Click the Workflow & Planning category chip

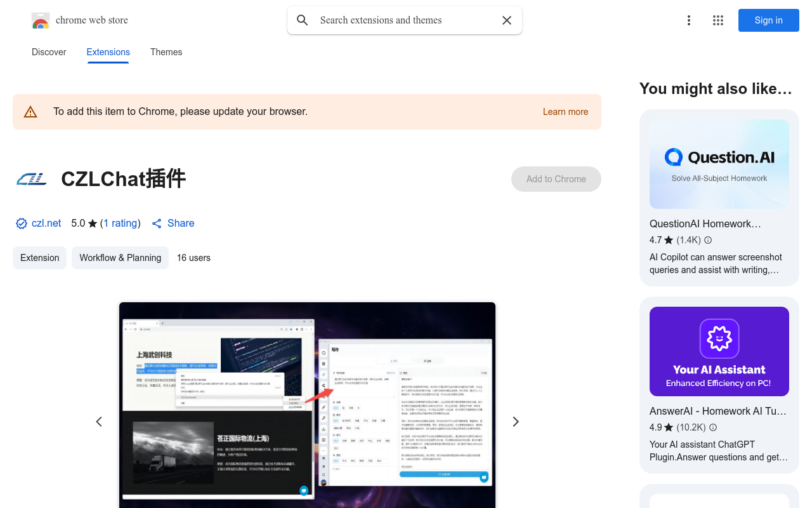(x=120, y=258)
